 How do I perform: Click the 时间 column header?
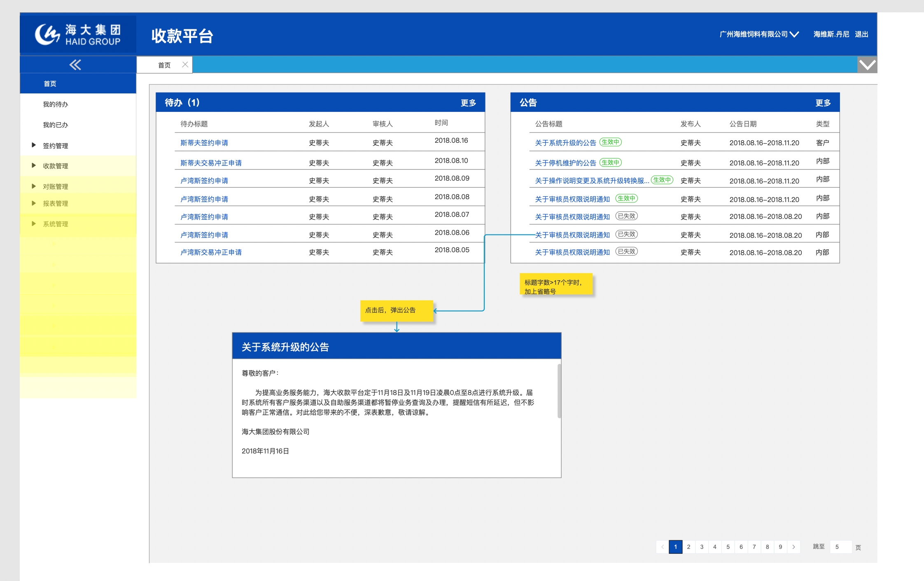coord(441,123)
